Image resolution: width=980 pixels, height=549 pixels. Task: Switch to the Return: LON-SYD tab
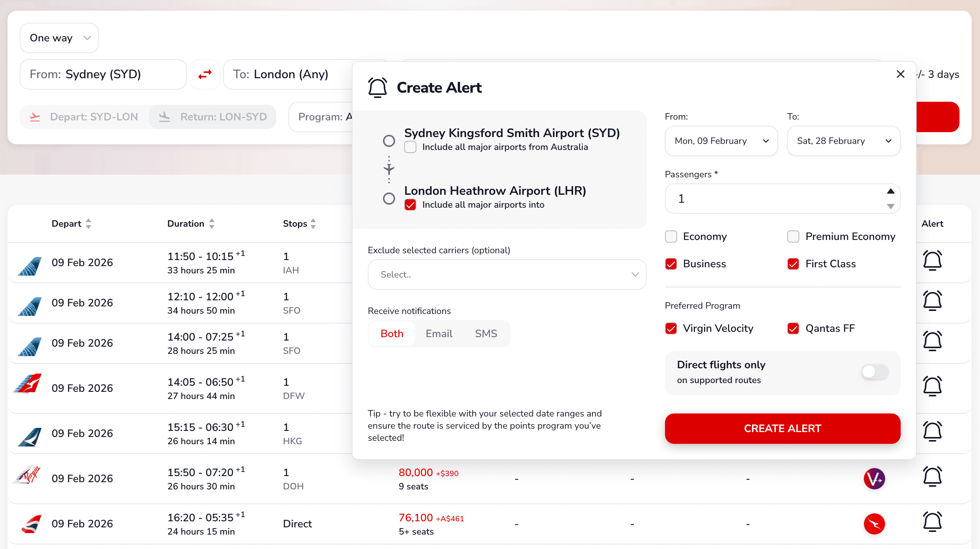coord(213,117)
